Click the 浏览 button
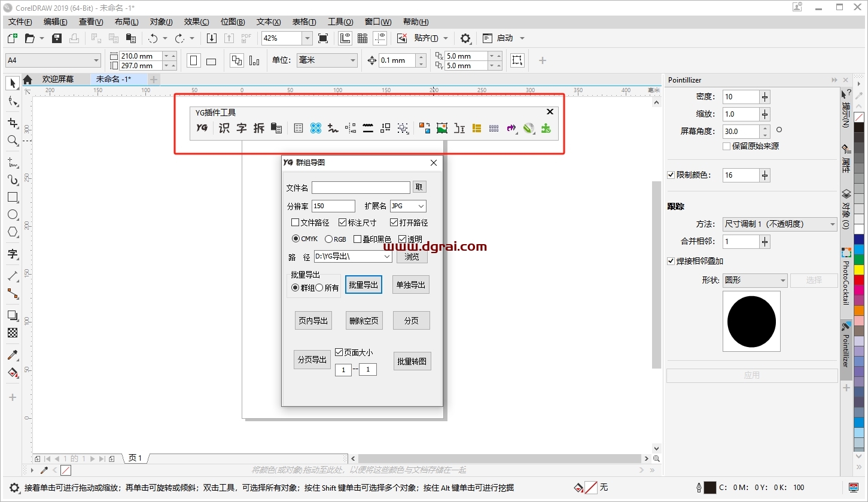Screen dimensions: 868x502 [x=412, y=257]
